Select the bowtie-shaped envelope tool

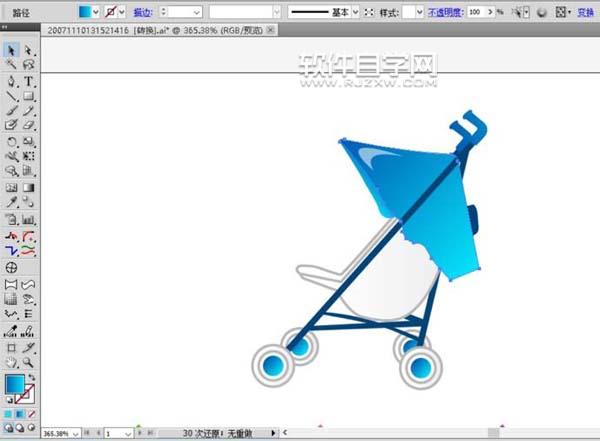point(11,284)
